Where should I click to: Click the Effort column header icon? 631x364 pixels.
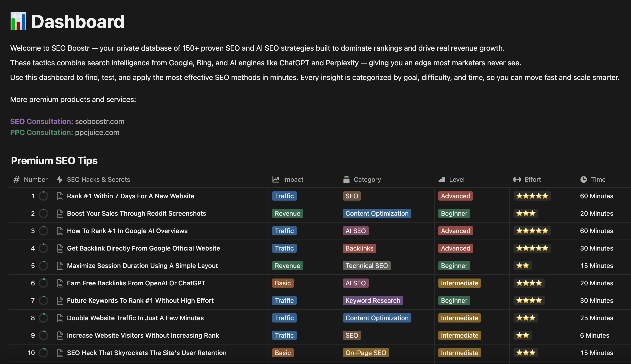(x=517, y=179)
